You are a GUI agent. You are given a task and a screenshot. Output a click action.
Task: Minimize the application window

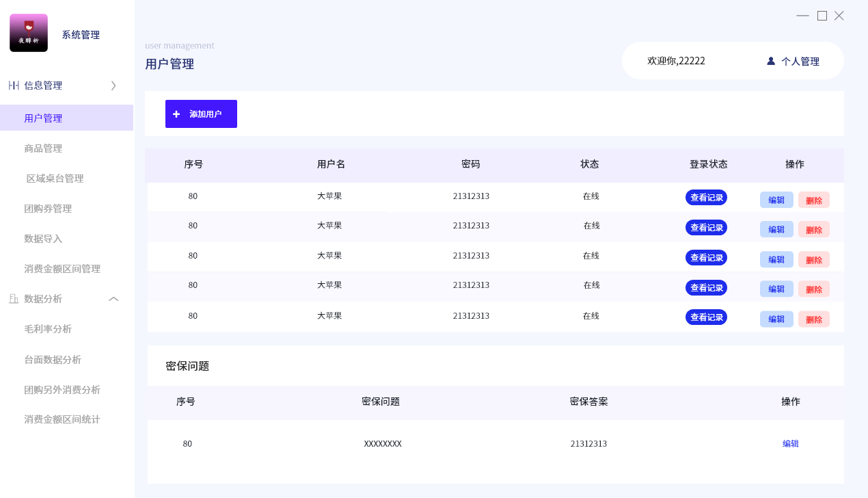pyautogui.click(x=802, y=16)
